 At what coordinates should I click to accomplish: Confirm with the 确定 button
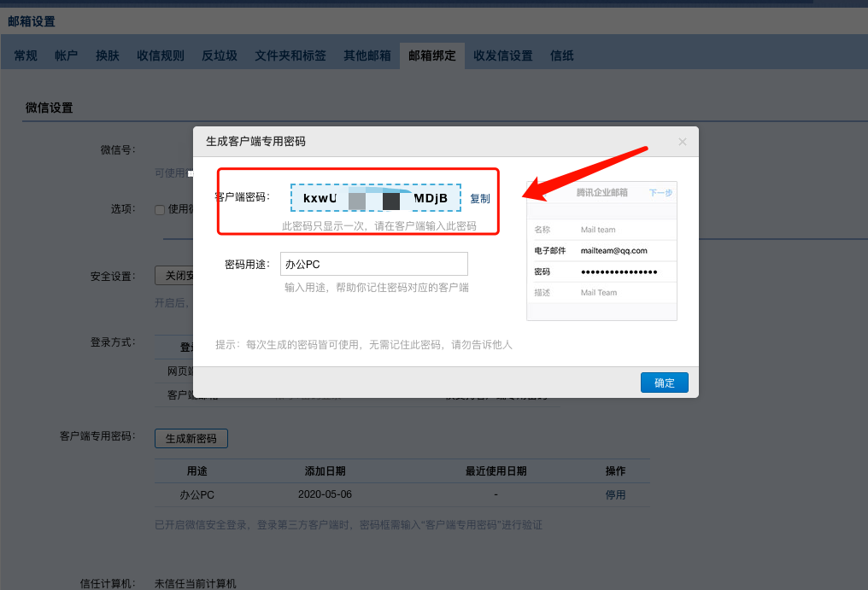665,383
